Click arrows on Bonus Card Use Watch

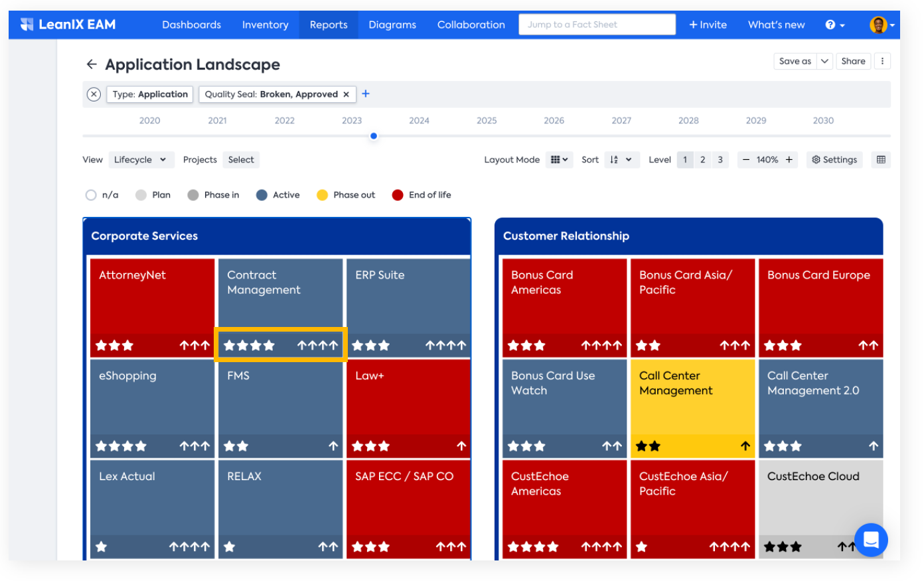point(612,446)
